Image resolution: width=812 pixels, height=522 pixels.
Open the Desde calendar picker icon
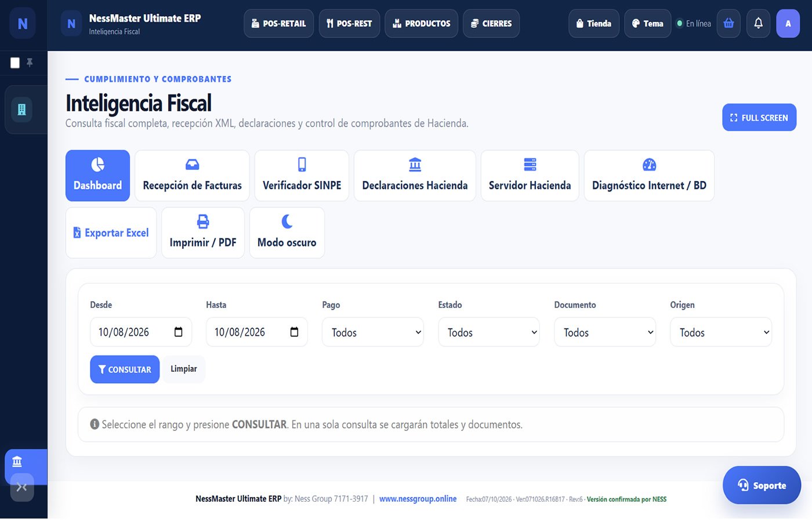point(179,332)
